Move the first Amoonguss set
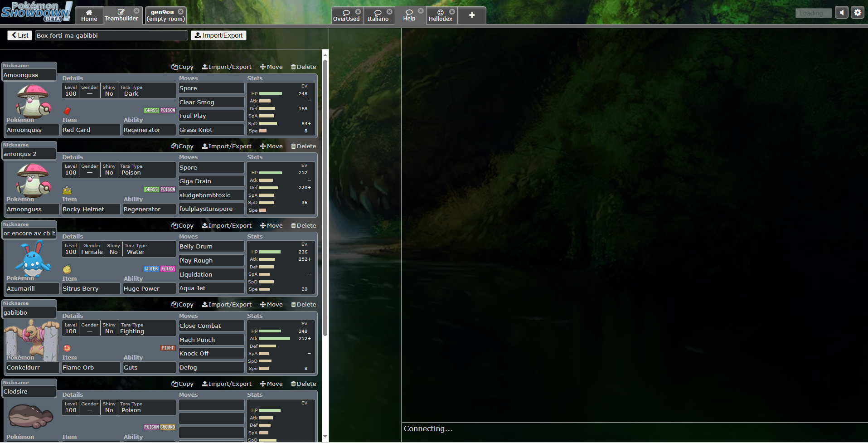The height and width of the screenshot is (443, 868). [272, 67]
